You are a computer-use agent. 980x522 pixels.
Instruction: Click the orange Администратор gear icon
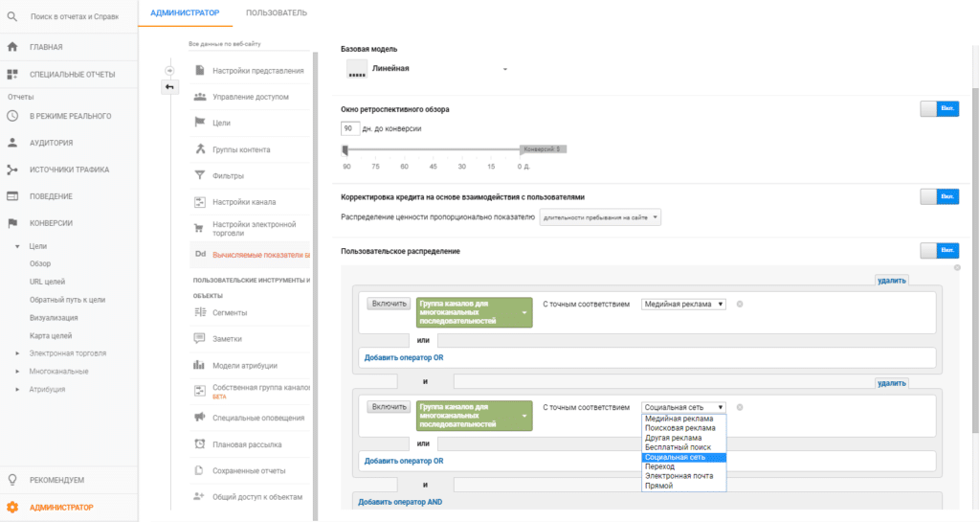tap(12, 507)
